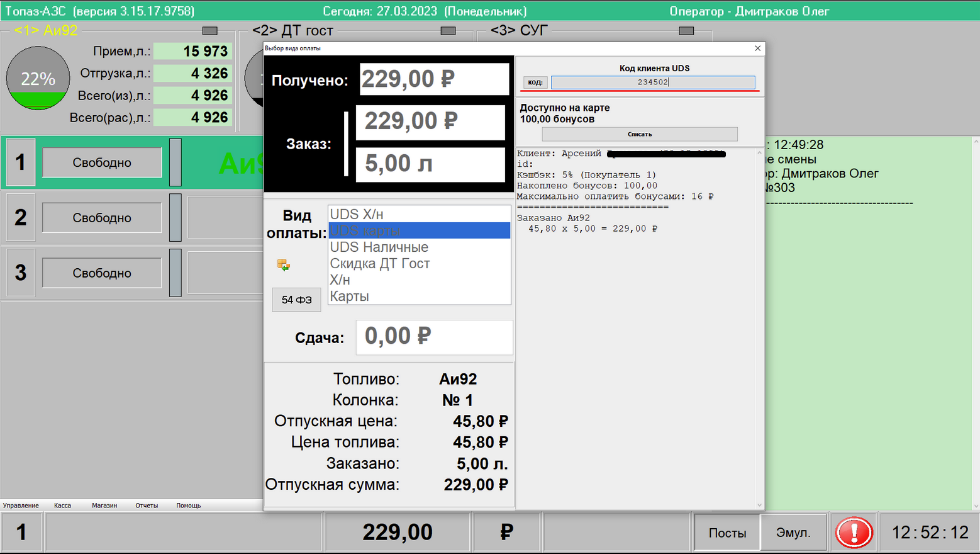The image size is (980, 554).
Task: Click the order volume 5,00 л field
Action: [x=430, y=164]
